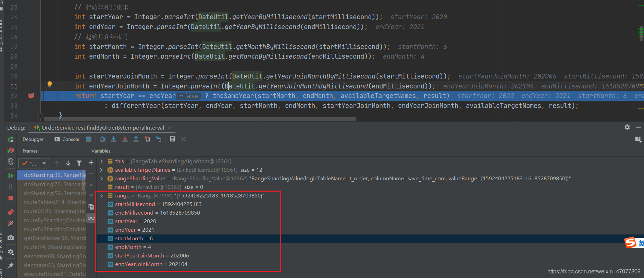644x278 pixels.
Task: Switch to the Debugger tab
Action: (x=33, y=139)
